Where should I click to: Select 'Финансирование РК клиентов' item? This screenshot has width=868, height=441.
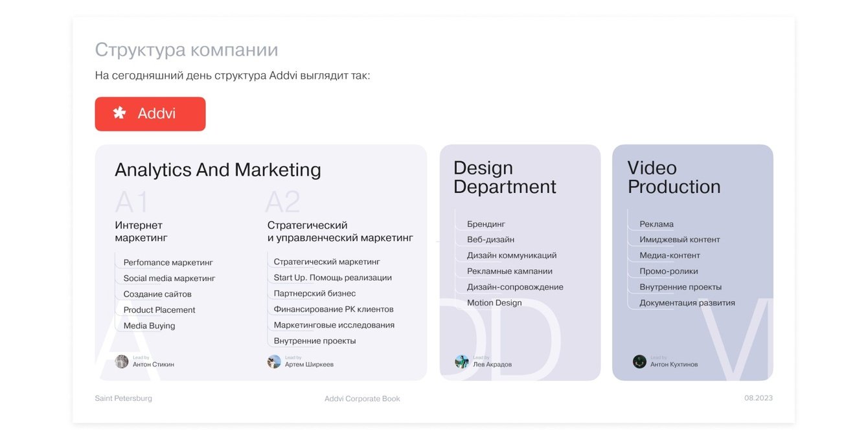(x=334, y=310)
